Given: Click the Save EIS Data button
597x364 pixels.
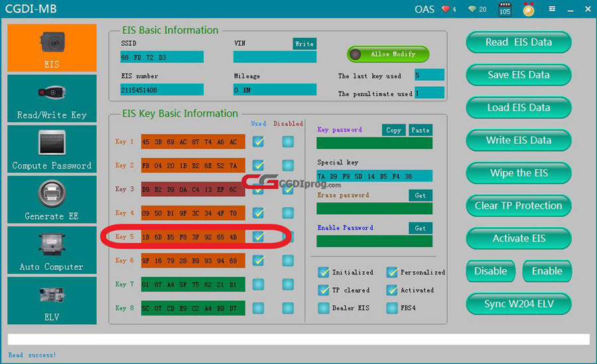Looking at the screenshot, I should (x=519, y=75).
